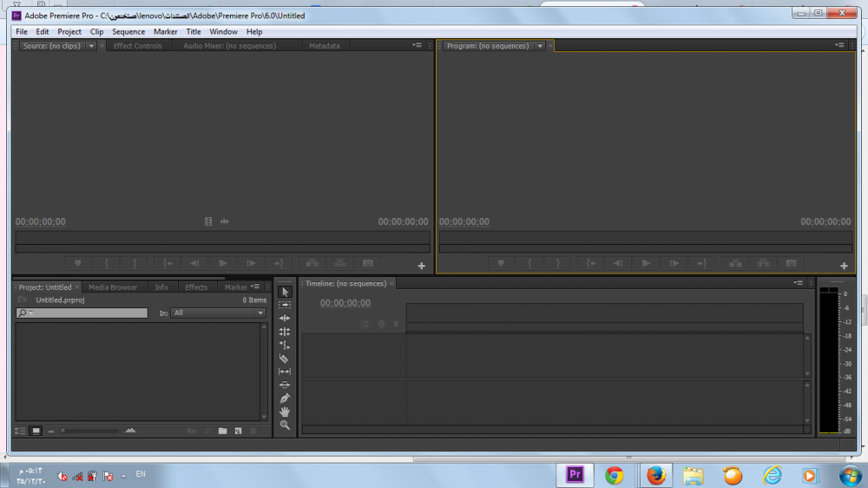The image size is (868, 488).
Task: Expand the Program (no sequences) dropdown arrow
Action: point(540,46)
